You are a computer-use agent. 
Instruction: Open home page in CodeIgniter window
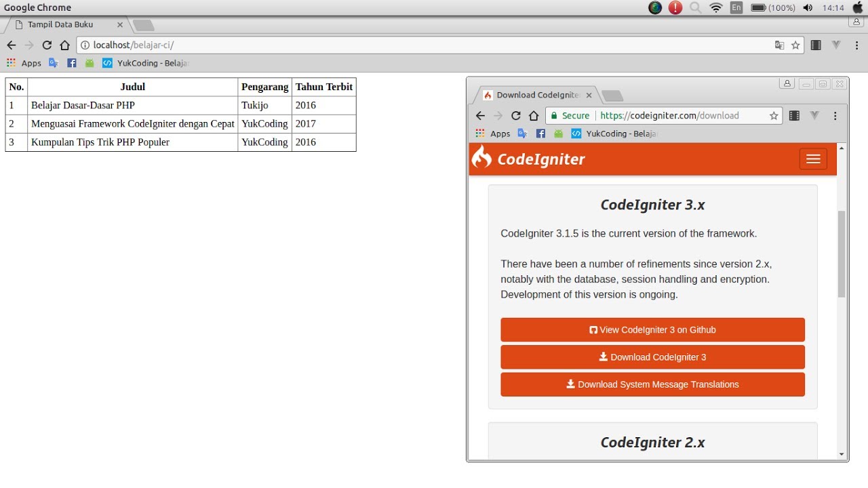tap(534, 116)
